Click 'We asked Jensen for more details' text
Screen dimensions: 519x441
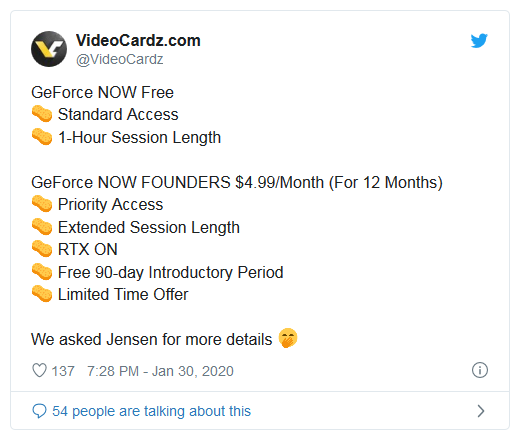click(152, 339)
